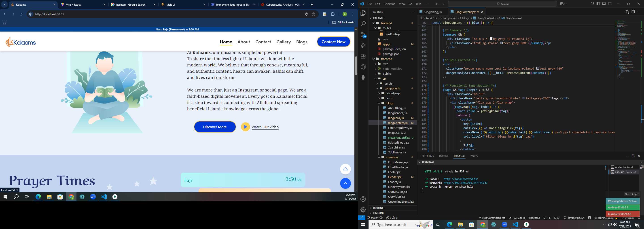Viewport: 644px width, 229px height.
Task: Switch to the OUTPUT panel tab
Action: pyautogui.click(x=443, y=156)
